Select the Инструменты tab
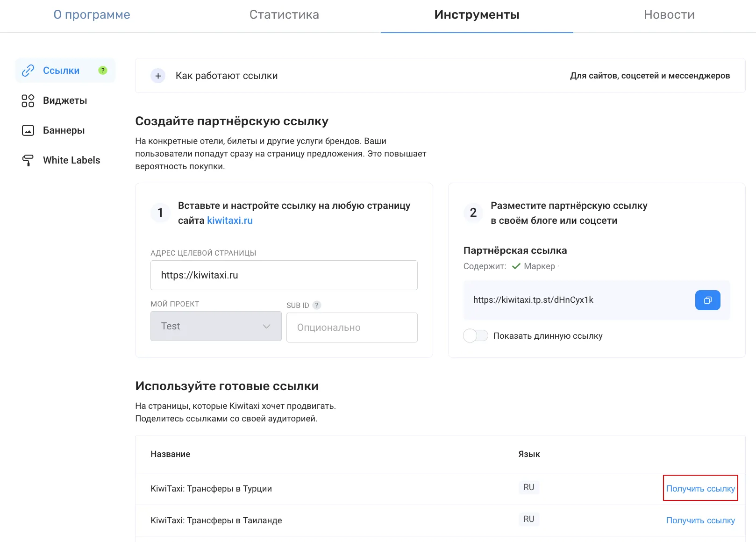This screenshot has height=542, width=756. pos(477,15)
